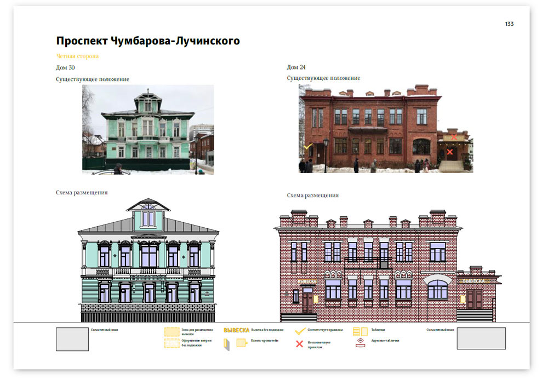This screenshot has height=392, width=548.
Task: Click the yellow checkmark on the brick building photo
Action: [308, 147]
